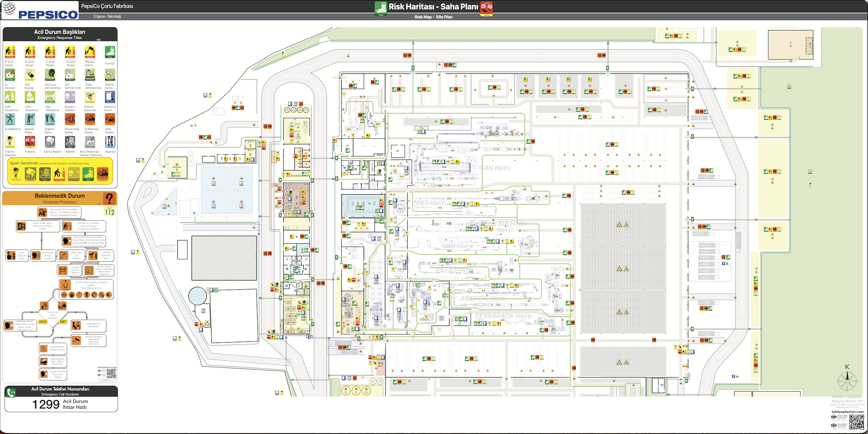Click the Acil 112 badge

pyautogui.click(x=109, y=211)
